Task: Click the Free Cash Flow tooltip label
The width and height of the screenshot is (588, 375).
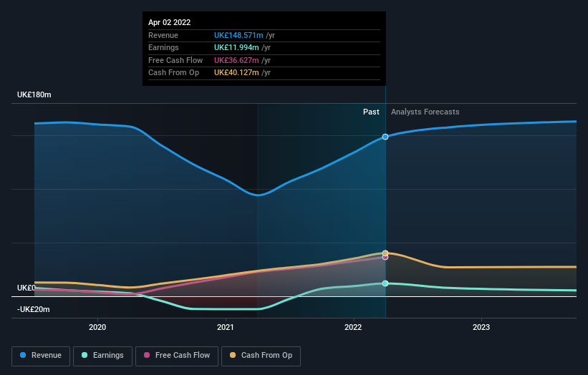Action: coord(175,60)
